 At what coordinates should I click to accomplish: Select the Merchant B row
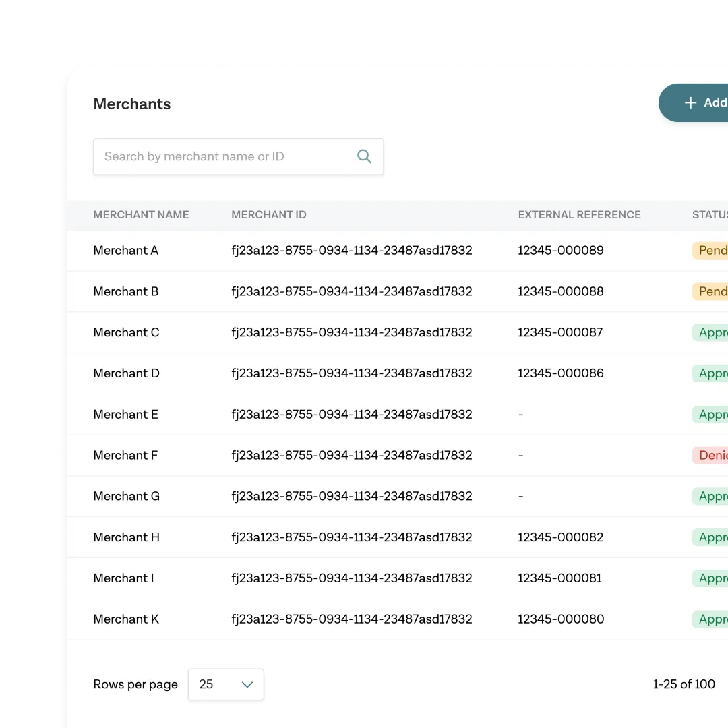pos(398,292)
